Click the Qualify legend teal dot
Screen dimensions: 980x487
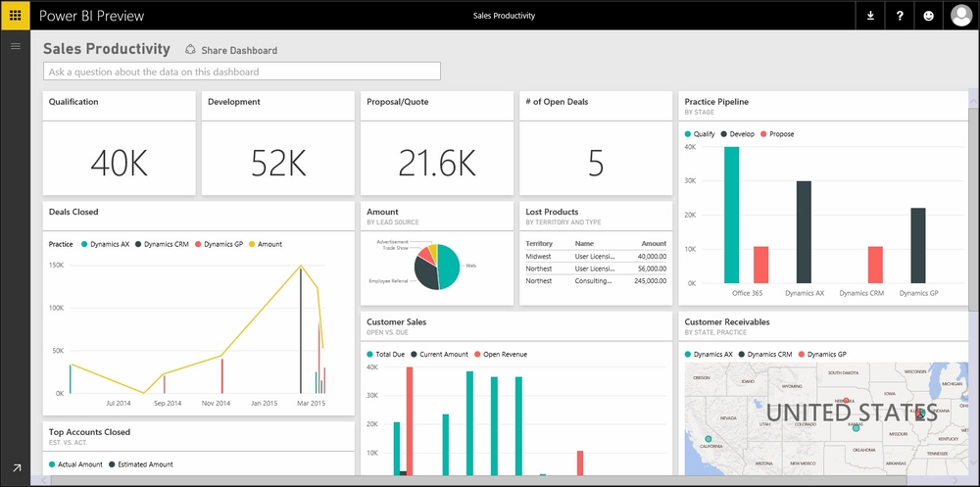(688, 134)
